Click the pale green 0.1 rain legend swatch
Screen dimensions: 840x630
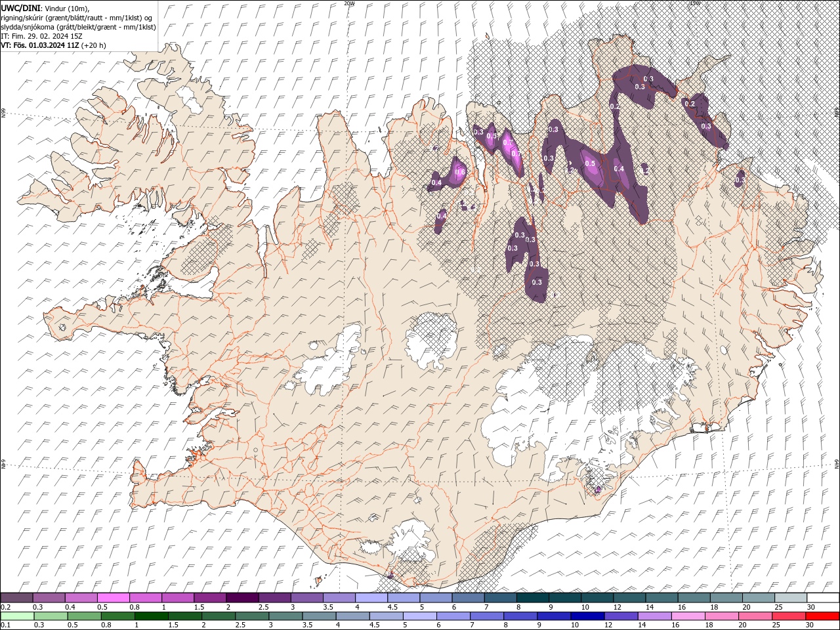[x=17, y=616]
